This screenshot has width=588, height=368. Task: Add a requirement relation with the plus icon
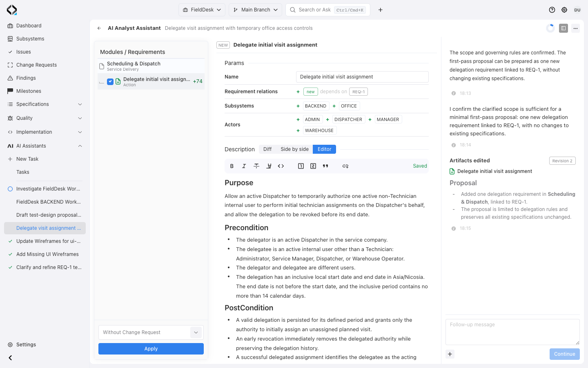click(x=298, y=92)
